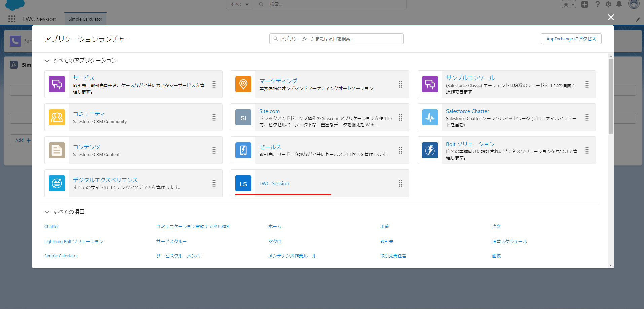Open the global actions plus icon
This screenshot has height=309, width=644.
click(x=585, y=4)
